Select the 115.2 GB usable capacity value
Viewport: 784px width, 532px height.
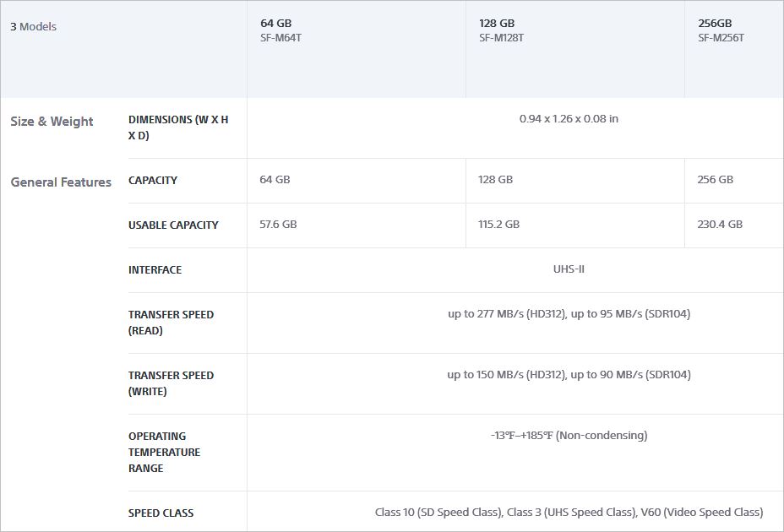point(499,225)
